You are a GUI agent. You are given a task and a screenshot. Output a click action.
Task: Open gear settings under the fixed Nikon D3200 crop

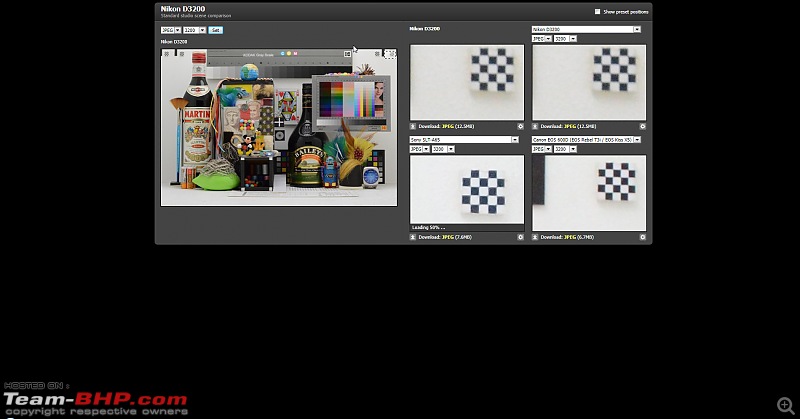520,126
